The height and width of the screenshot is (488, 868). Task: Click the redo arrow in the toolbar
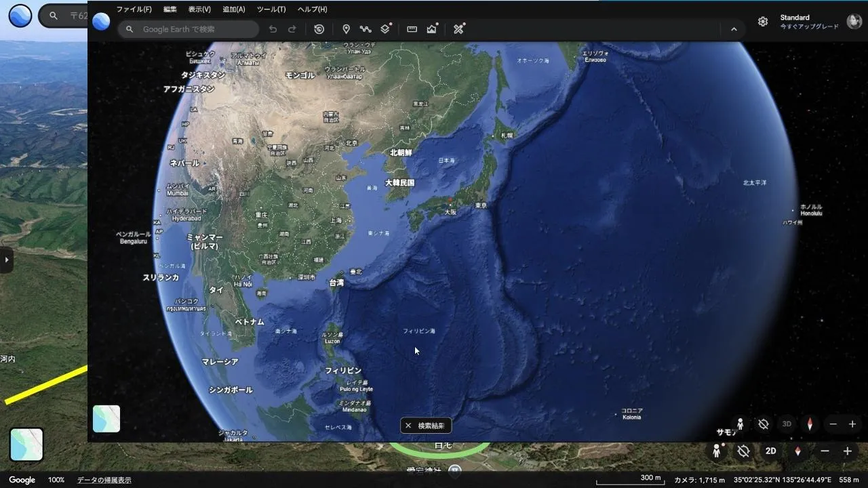pyautogui.click(x=292, y=29)
